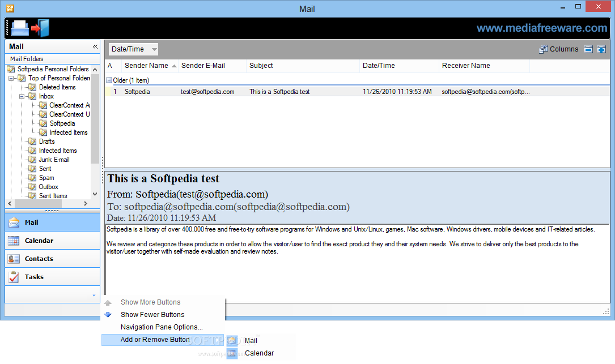Open the Date/Time grouping dropdown
Viewport: 615px width, 364px height.
click(133, 49)
